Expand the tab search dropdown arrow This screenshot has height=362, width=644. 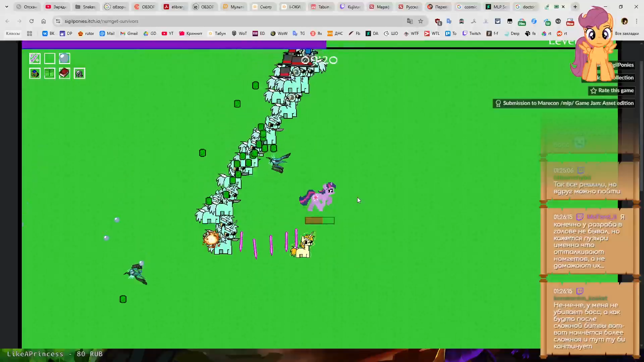[7, 7]
